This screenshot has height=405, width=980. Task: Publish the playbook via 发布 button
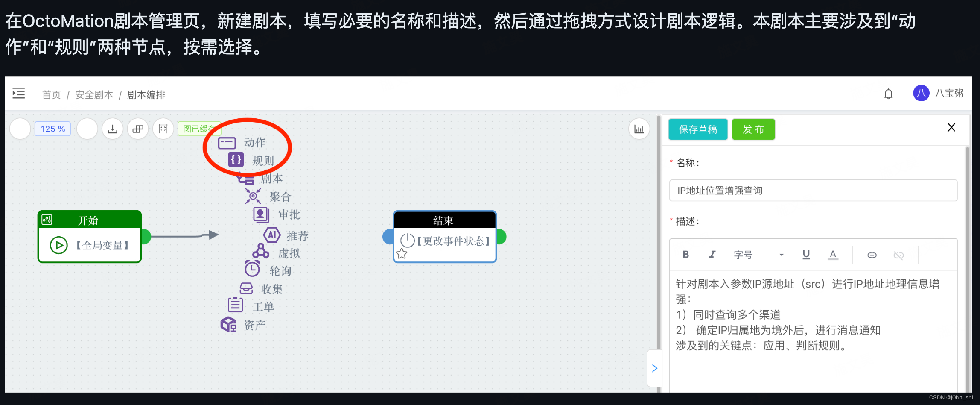(x=753, y=129)
